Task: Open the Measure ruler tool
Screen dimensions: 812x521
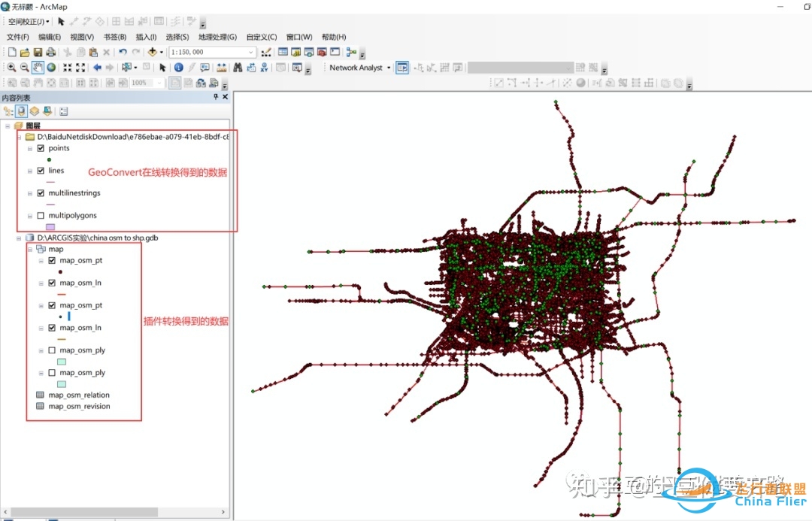Action: 222,68
